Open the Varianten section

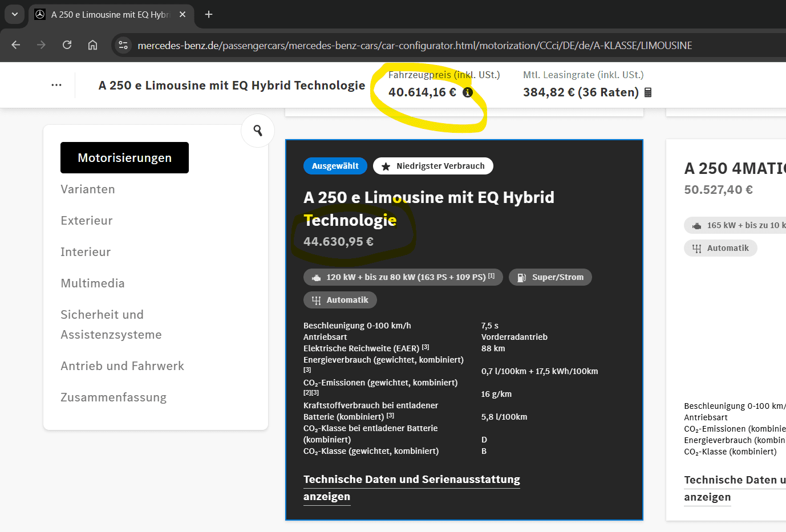[88, 189]
